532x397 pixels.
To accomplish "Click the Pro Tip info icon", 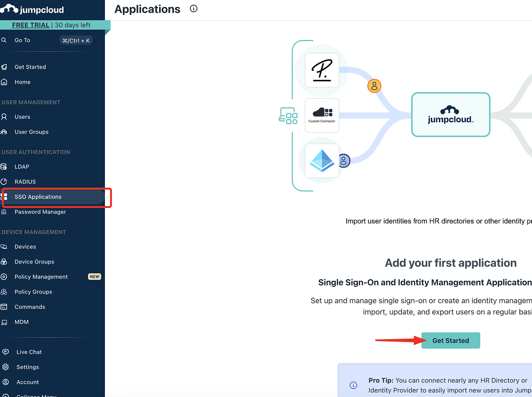I will click(x=353, y=385).
